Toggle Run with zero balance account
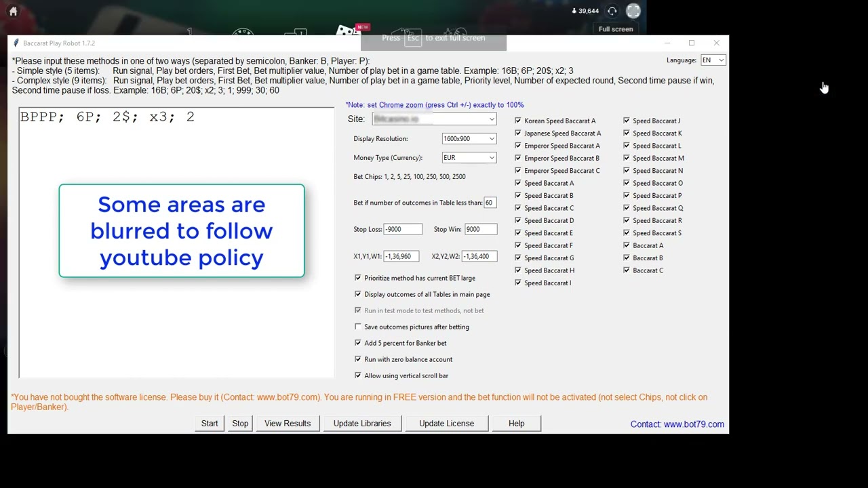Viewport: 868px width, 488px height. pyautogui.click(x=358, y=359)
